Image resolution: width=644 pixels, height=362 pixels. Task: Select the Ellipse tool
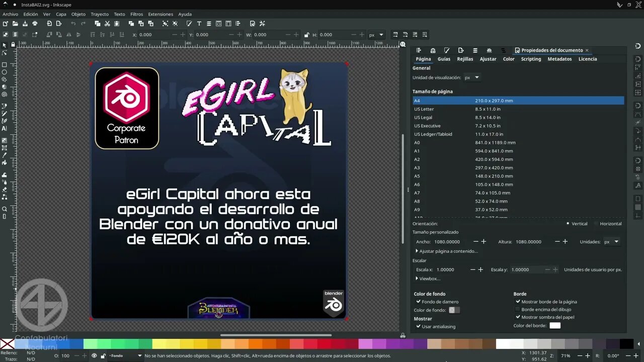tap(5, 72)
